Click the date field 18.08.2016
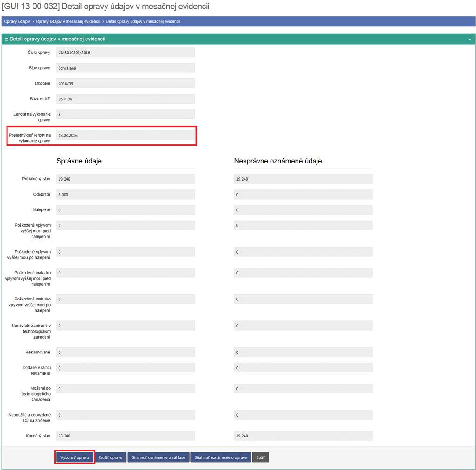476x470 pixels. 126,135
